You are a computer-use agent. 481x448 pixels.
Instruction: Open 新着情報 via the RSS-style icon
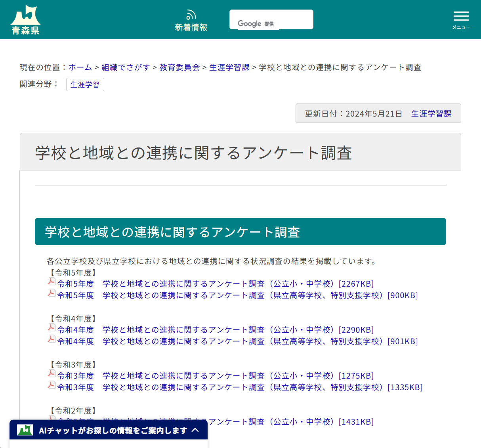191,19
